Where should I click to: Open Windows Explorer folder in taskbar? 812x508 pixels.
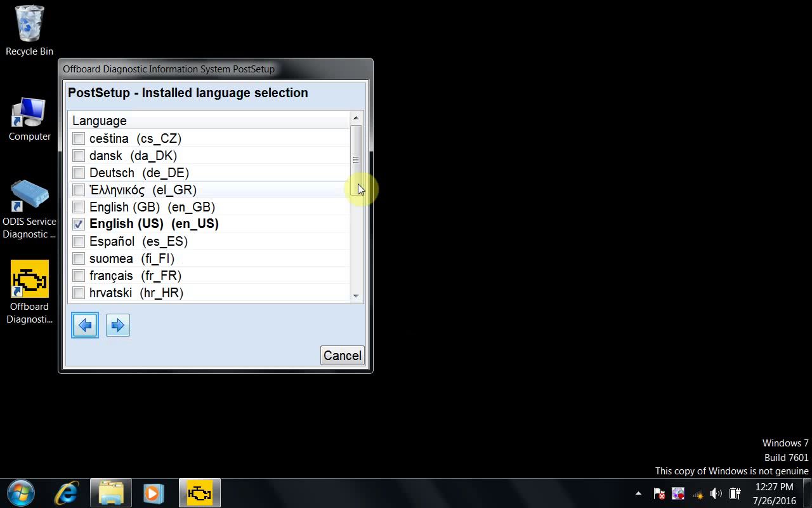click(x=111, y=493)
